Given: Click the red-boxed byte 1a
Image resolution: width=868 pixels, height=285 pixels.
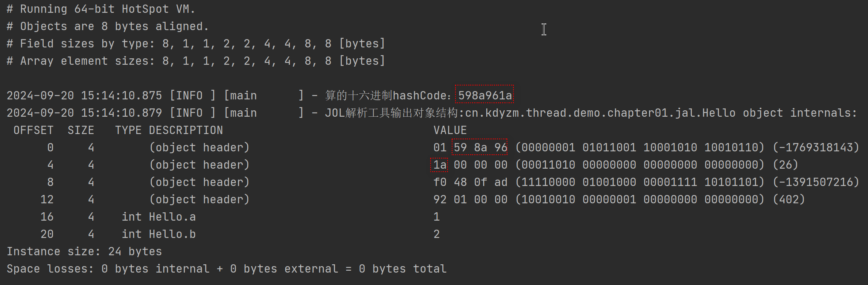Looking at the screenshot, I should 439,165.
